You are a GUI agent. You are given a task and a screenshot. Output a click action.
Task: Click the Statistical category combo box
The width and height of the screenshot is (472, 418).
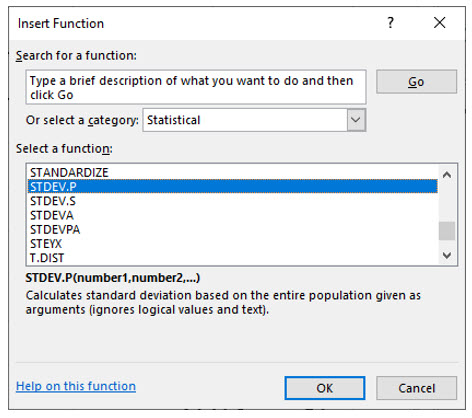254,120
